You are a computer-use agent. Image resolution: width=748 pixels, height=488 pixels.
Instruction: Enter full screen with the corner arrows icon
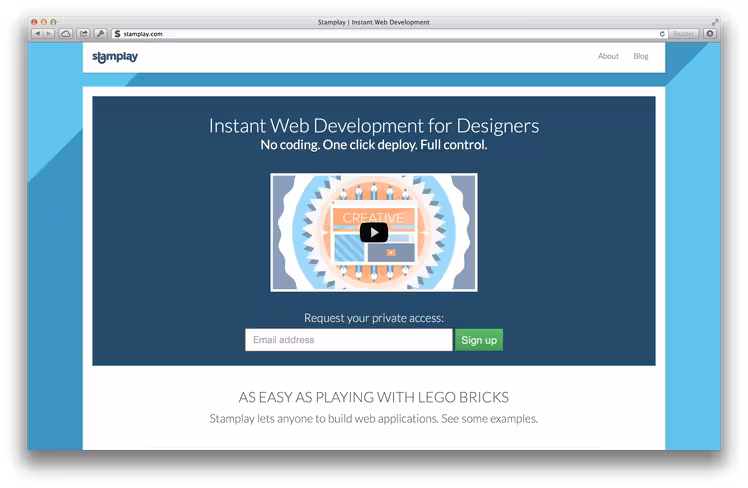[x=715, y=22]
